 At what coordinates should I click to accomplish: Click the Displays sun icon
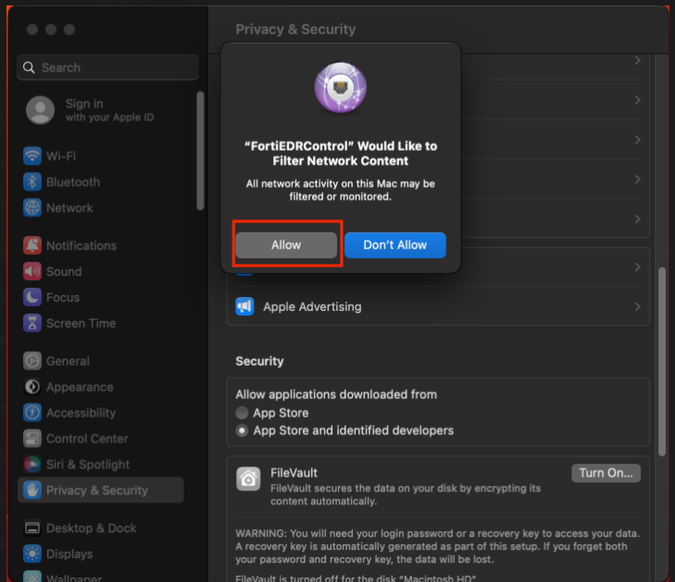click(x=32, y=554)
